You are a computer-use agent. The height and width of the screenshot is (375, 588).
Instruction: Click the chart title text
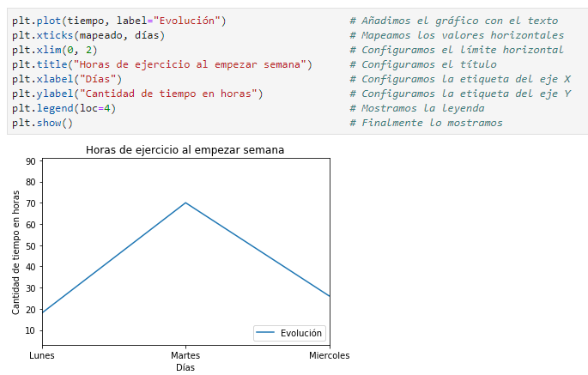185,149
